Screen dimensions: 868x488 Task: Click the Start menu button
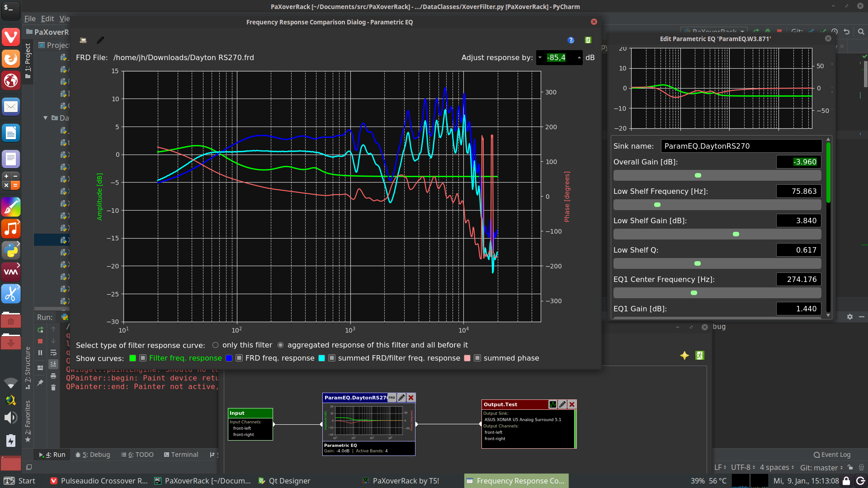(x=19, y=481)
